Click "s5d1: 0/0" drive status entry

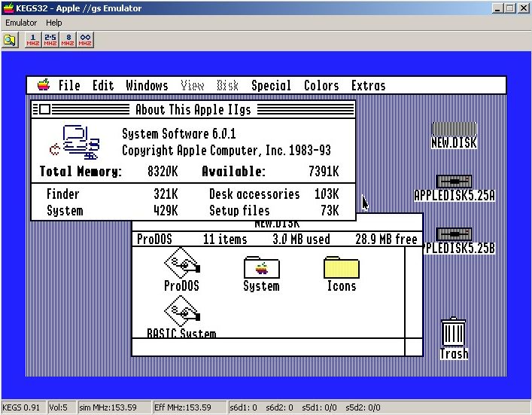point(319,407)
